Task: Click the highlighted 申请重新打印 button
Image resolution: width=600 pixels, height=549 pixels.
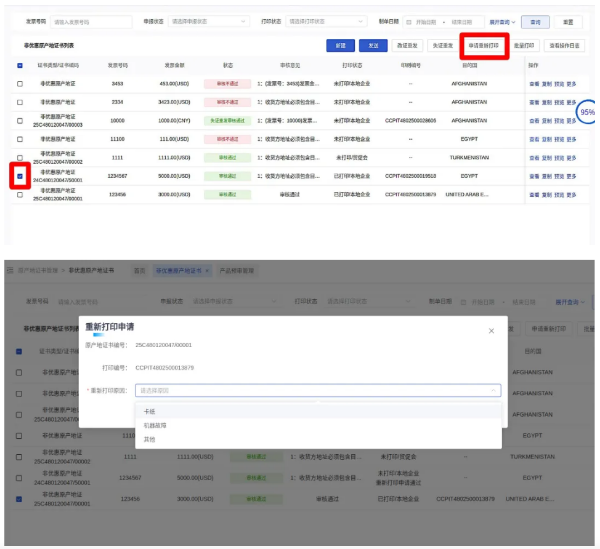Action: (484, 45)
